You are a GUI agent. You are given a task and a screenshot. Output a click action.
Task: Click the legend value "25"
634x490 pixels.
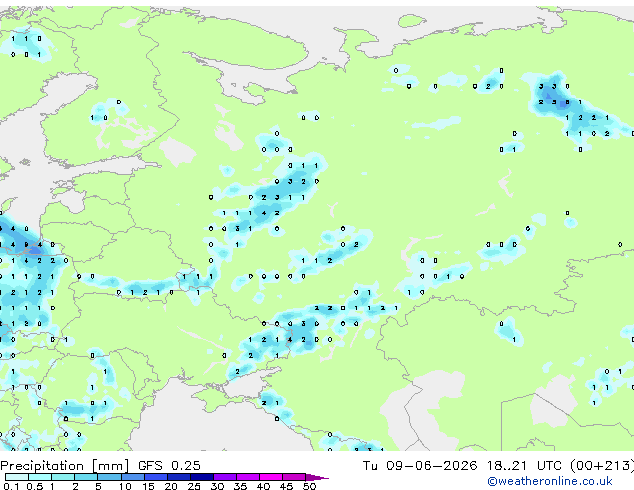pyautogui.click(x=194, y=486)
